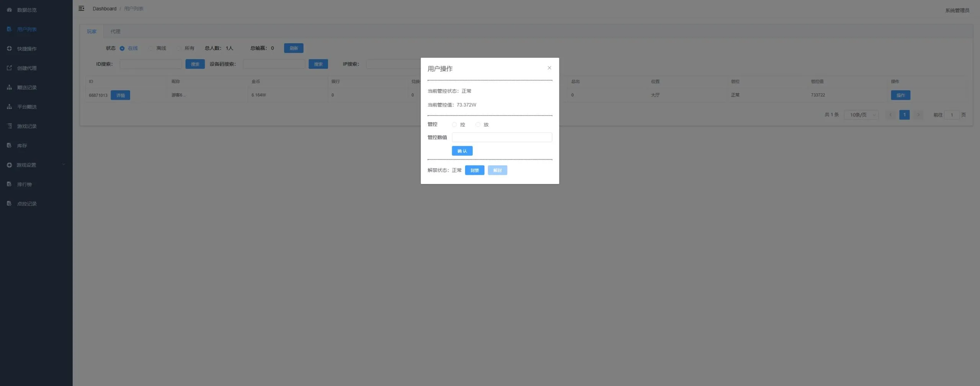Click the 库存 sidebar icon
Screen dimensions: 980x386
click(x=9, y=145)
